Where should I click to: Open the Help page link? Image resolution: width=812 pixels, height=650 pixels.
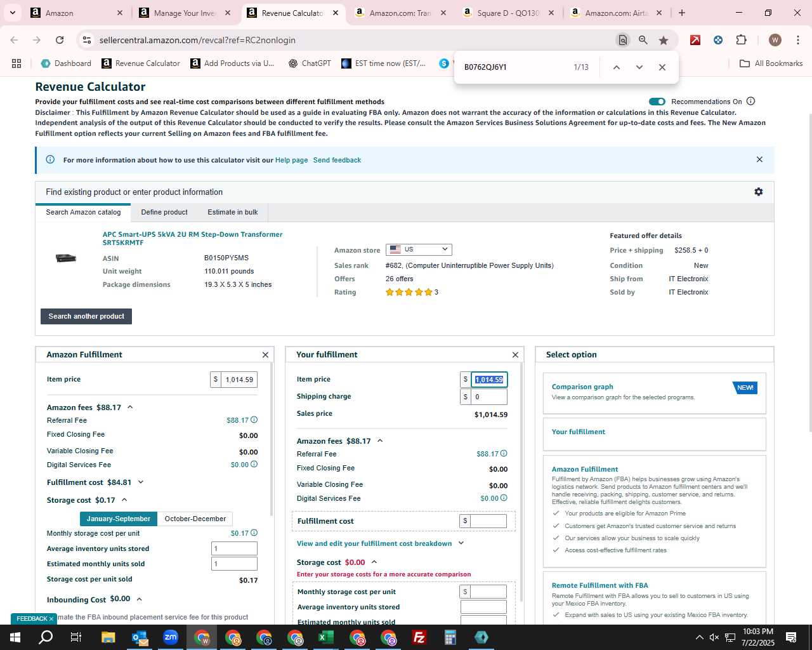tap(291, 160)
